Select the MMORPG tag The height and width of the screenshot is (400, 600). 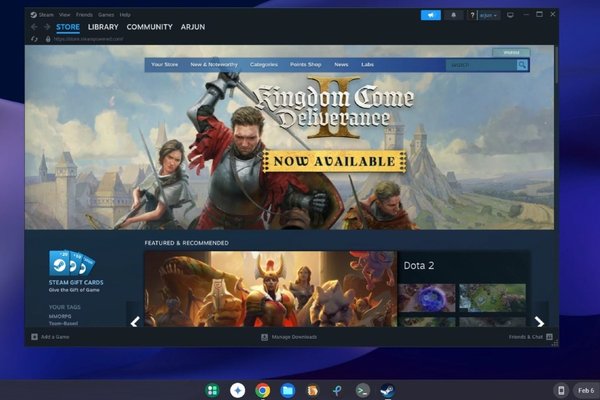pos(60,317)
